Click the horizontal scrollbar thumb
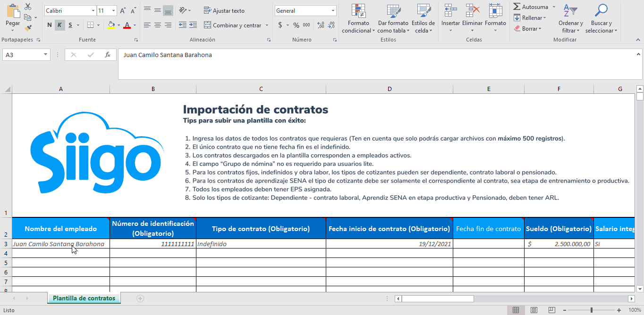 pyautogui.click(x=437, y=298)
